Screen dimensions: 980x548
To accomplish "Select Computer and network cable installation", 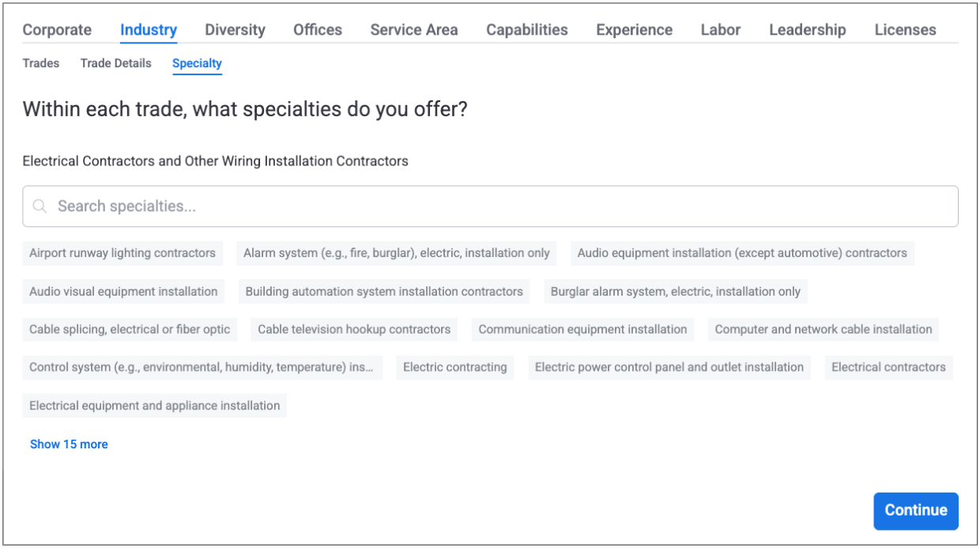I will tap(824, 329).
